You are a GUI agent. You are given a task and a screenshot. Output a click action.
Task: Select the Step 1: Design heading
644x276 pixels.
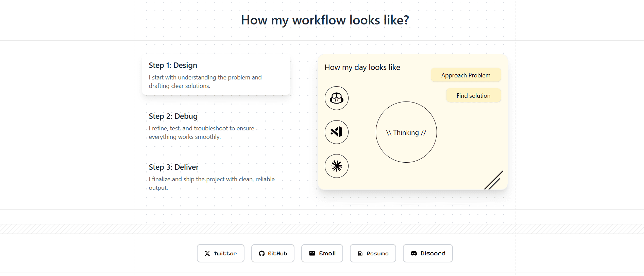tap(173, 65)
